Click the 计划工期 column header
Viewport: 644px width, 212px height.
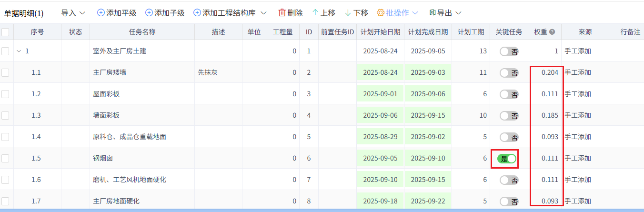(x=471, y=32)
